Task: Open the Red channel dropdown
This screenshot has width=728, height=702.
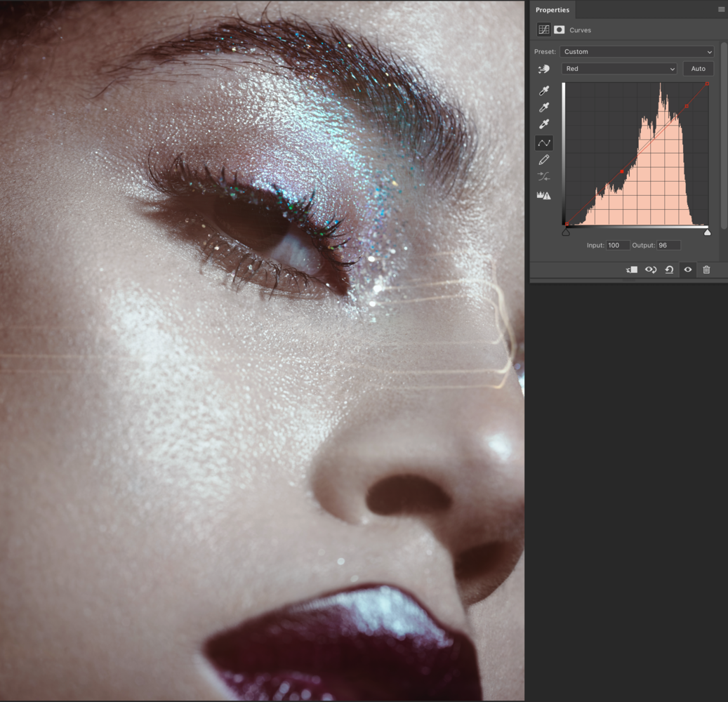Action: click(x=618, y=68)
